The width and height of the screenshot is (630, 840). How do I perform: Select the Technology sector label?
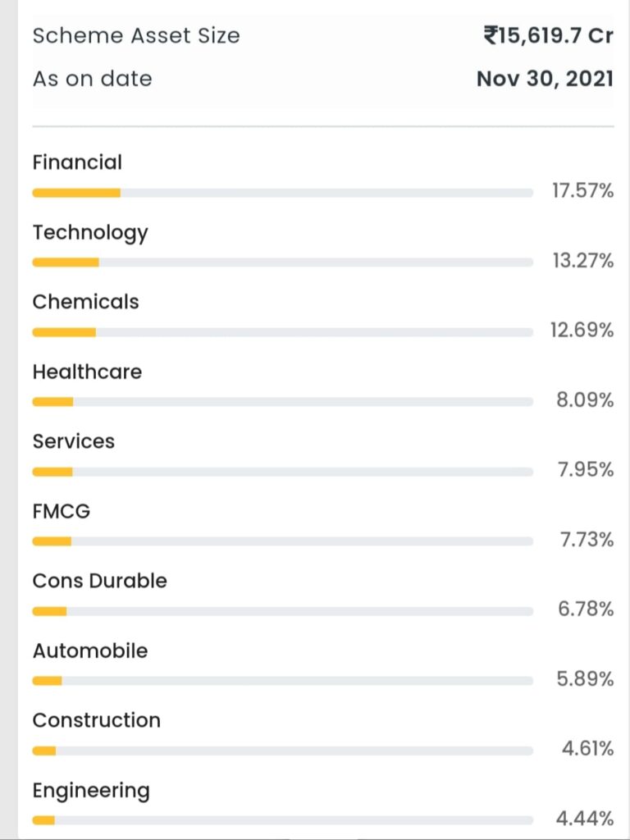coord(90,234)
